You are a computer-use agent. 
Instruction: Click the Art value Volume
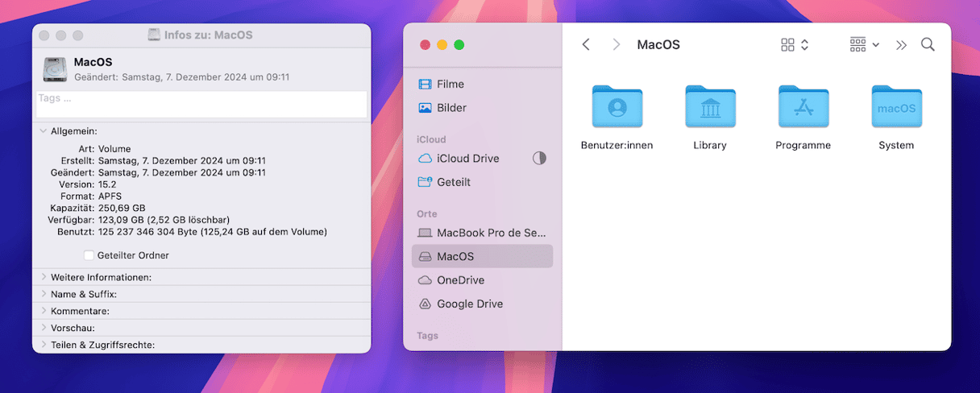point(114,150)
